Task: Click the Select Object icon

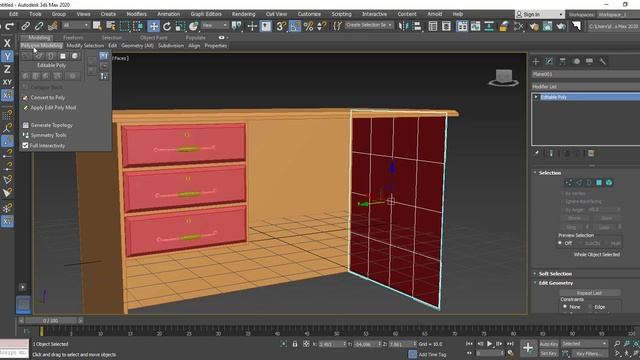Action: click(97, 27)
